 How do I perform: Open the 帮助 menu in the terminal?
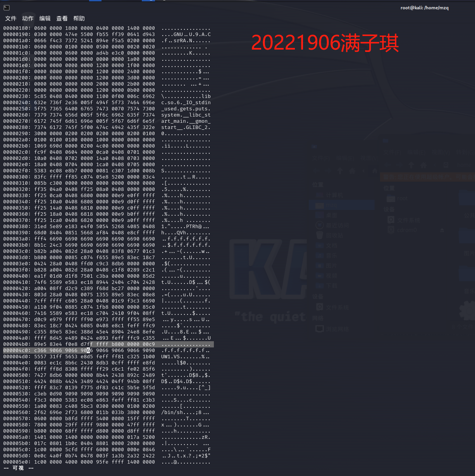(79, 18)
